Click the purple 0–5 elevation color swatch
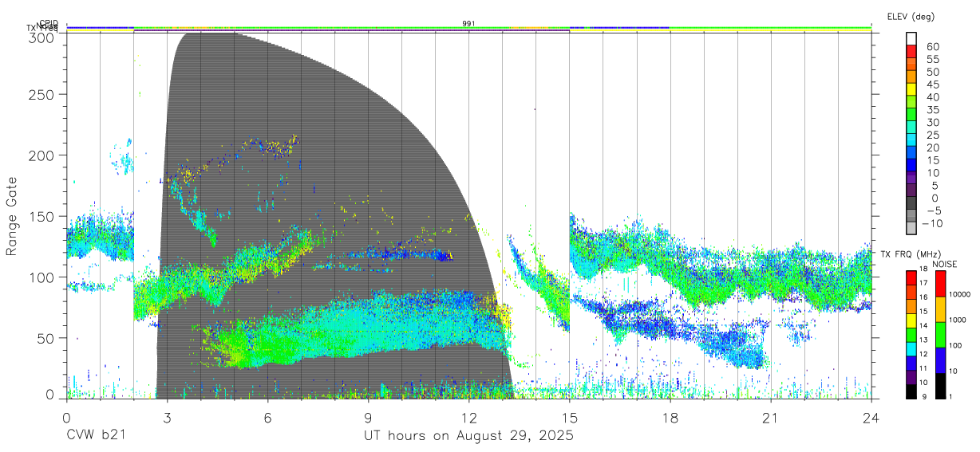980x452 pixels. pos(911,191)
